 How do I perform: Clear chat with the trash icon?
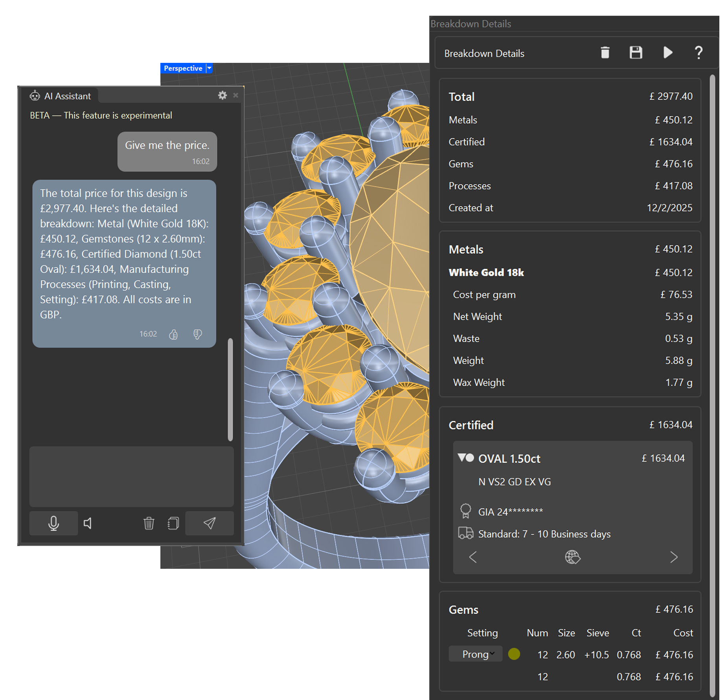point(149,523)
